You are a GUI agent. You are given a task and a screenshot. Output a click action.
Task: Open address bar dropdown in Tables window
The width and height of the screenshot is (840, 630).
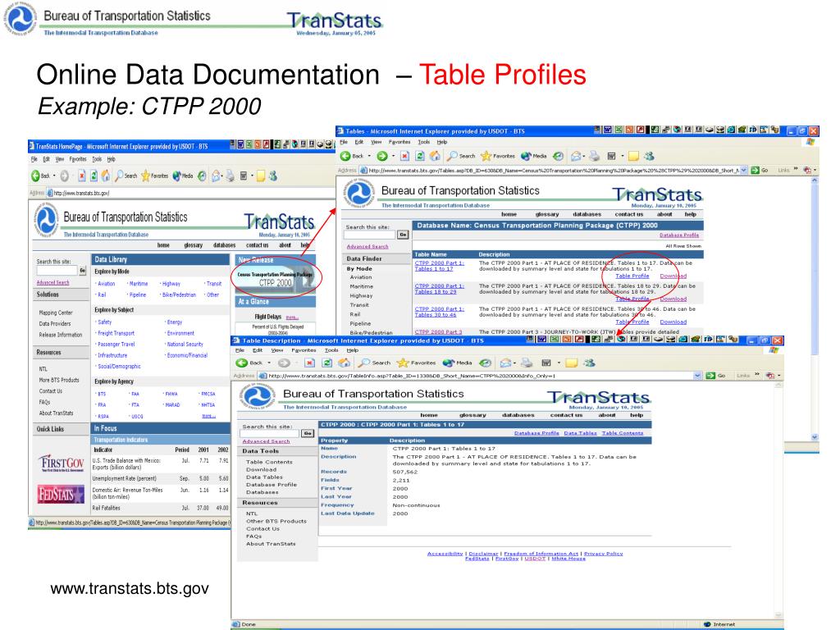(743, 170)
